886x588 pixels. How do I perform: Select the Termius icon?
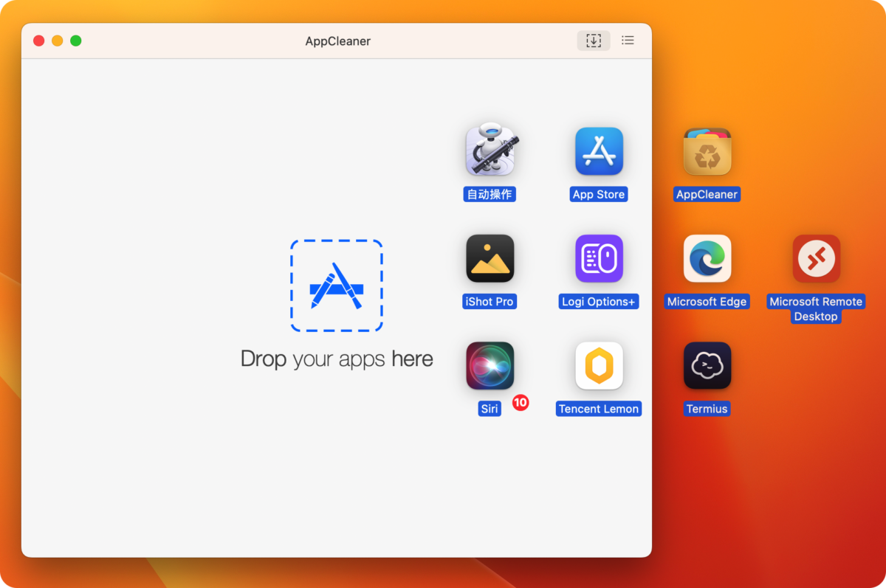[x=707, y=365]
